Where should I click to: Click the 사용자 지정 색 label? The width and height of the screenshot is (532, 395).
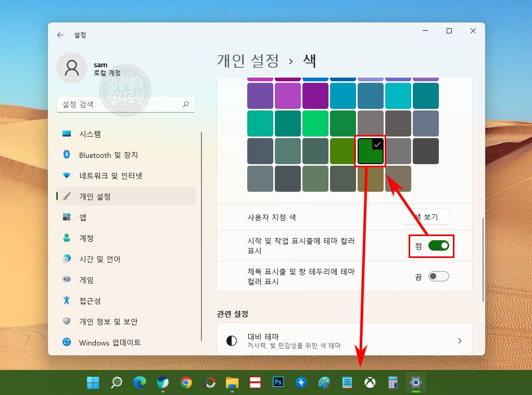(271, 217)
